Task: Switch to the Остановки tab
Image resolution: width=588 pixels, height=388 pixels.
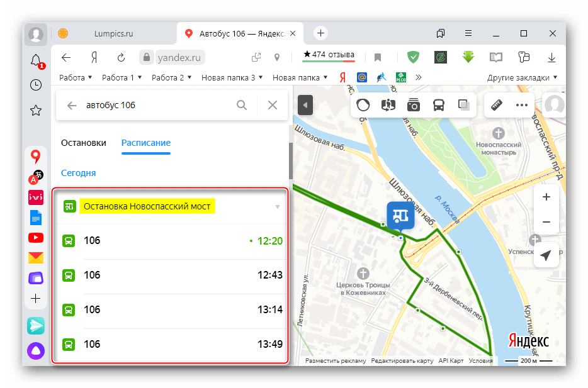Action: (x=83, y=143)
